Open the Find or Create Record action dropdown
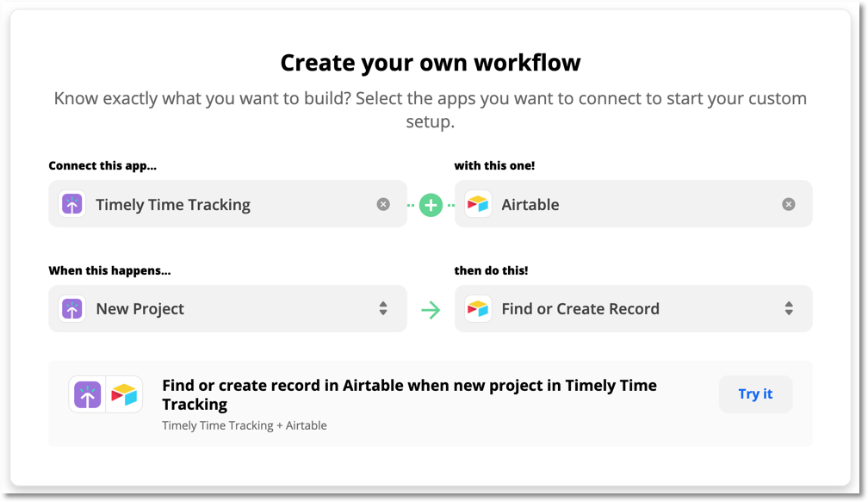 (633, 308)
